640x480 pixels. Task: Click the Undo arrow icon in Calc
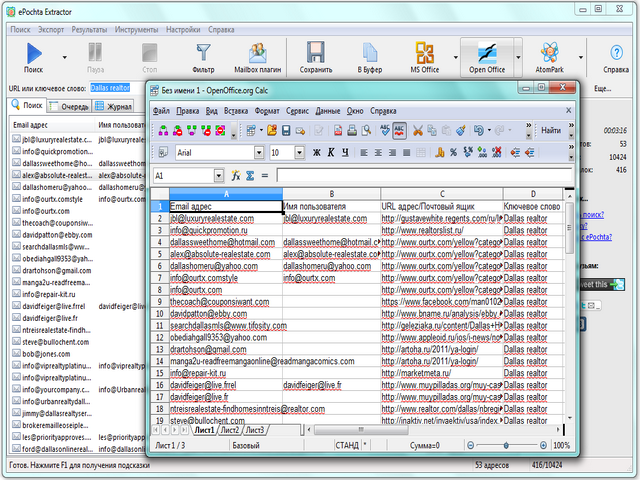pyautogui.click(x=479, y=131)
